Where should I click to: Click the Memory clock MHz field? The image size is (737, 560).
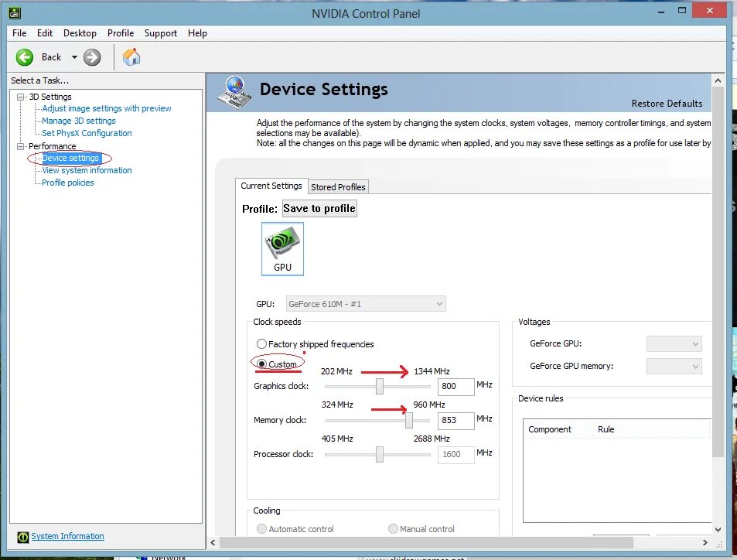pyautogui.click(x=456, y=420)
